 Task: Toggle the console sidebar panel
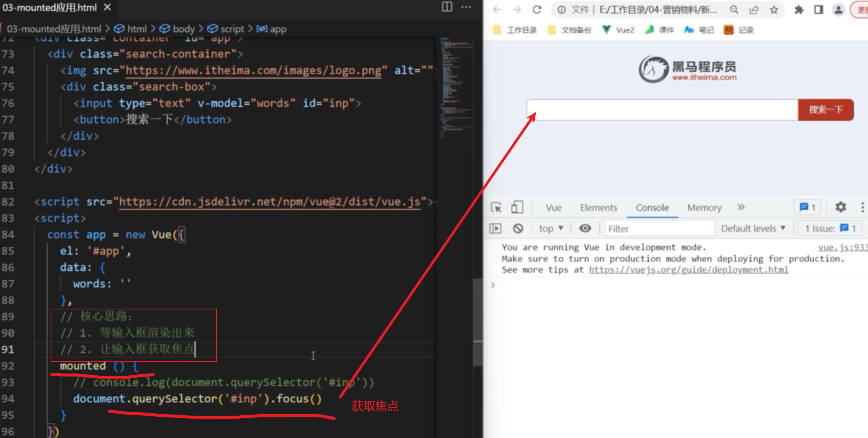point(495,228)
